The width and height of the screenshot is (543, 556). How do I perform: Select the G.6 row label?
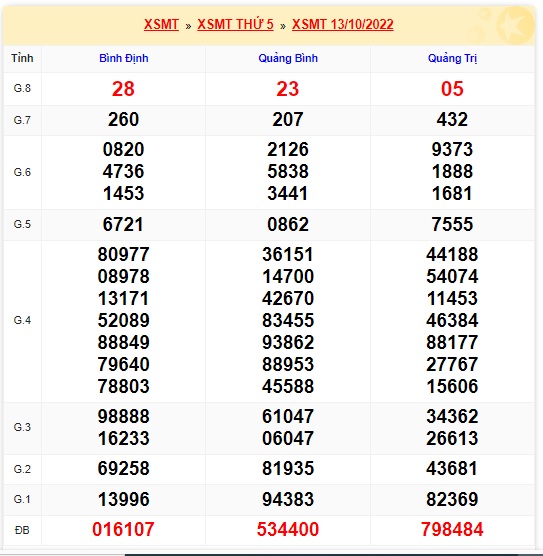22,172
